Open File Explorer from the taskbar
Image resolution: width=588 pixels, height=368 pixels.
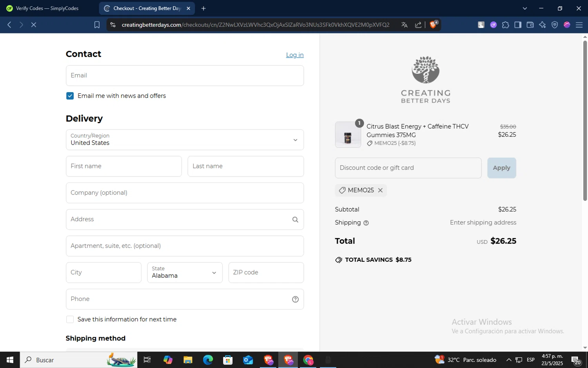(188, 360)
